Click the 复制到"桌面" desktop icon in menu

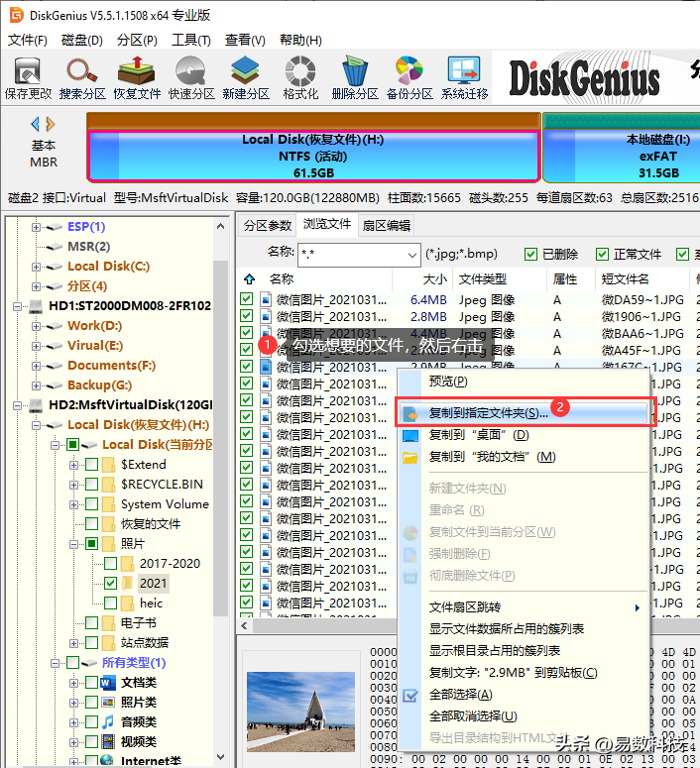click(409, 435)
